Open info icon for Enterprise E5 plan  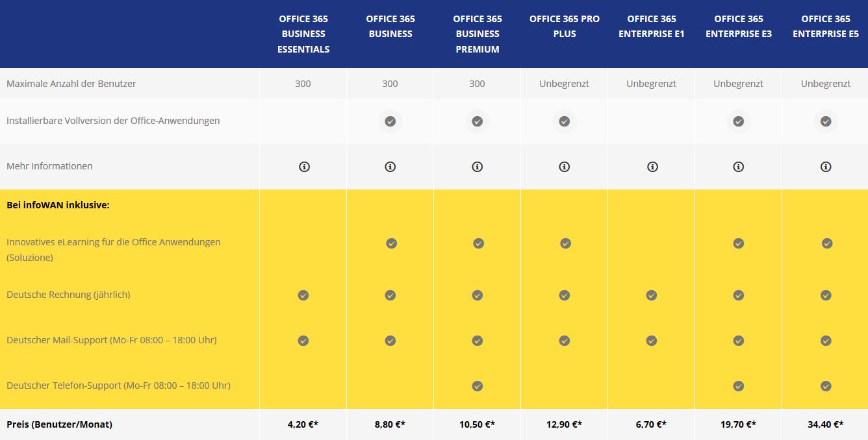click(x=826, y=167)
